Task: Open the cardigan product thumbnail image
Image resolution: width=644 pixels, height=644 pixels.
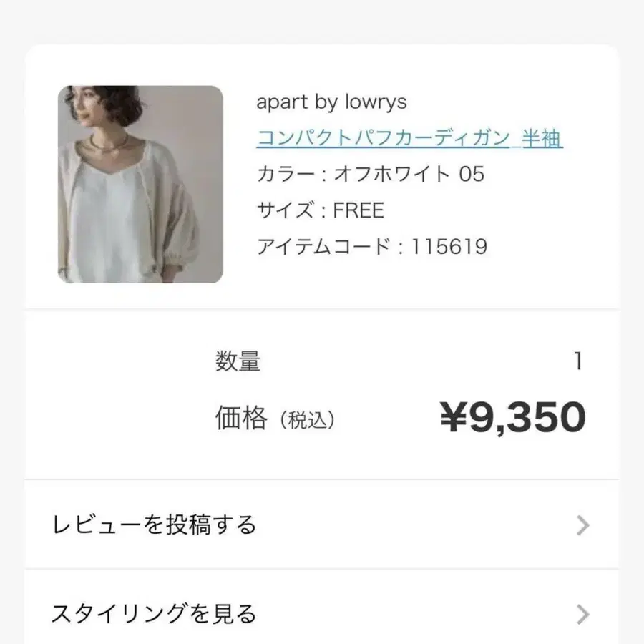Action: tap(140, 184)
